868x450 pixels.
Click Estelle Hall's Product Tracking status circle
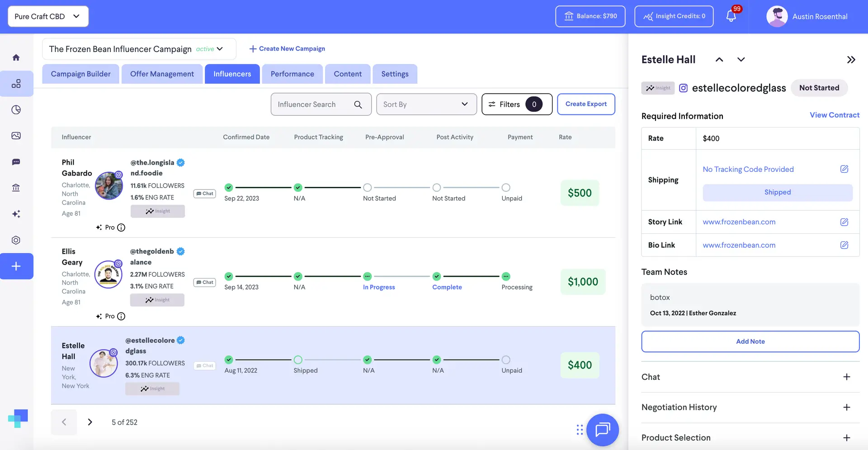click(298, 360)
